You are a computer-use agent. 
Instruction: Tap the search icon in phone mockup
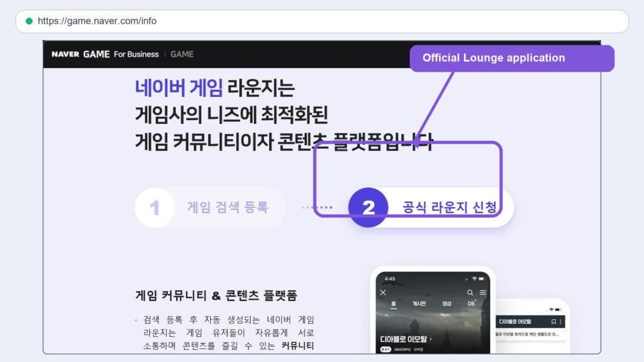click(470, 292)
